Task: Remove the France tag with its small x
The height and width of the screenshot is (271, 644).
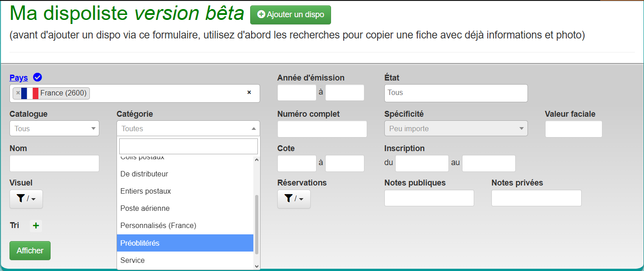Action: [18, 93]
